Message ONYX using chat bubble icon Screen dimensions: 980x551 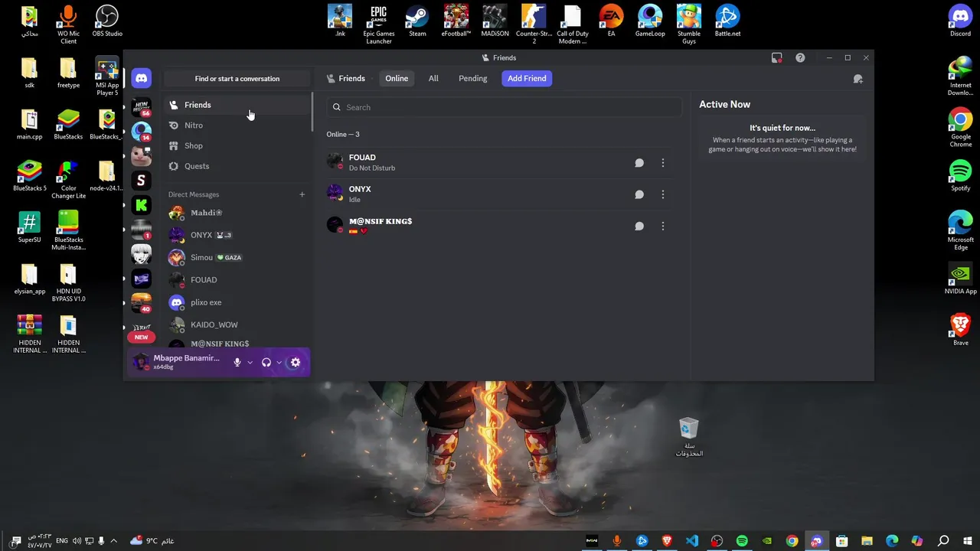(639, 194)
